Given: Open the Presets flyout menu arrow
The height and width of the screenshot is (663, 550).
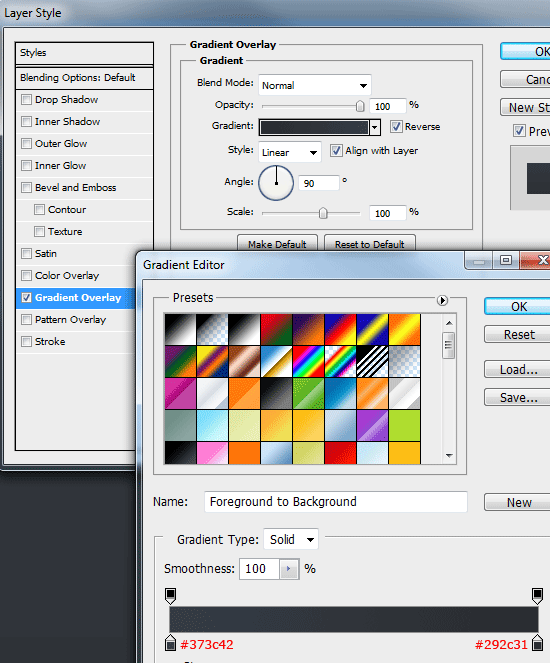Looking at the screenshot, I should [x=442, y=300].
